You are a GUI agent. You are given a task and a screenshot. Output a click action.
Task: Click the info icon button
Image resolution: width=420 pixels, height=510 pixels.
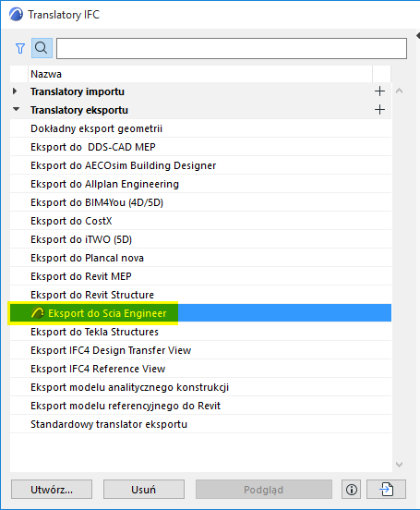click(351, 489)
